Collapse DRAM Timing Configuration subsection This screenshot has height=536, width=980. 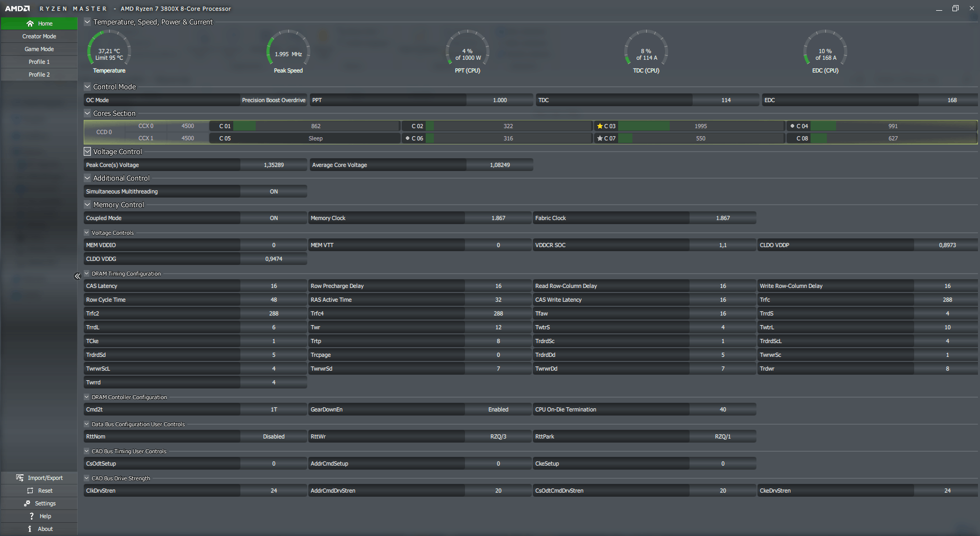(x=87, y=274)
